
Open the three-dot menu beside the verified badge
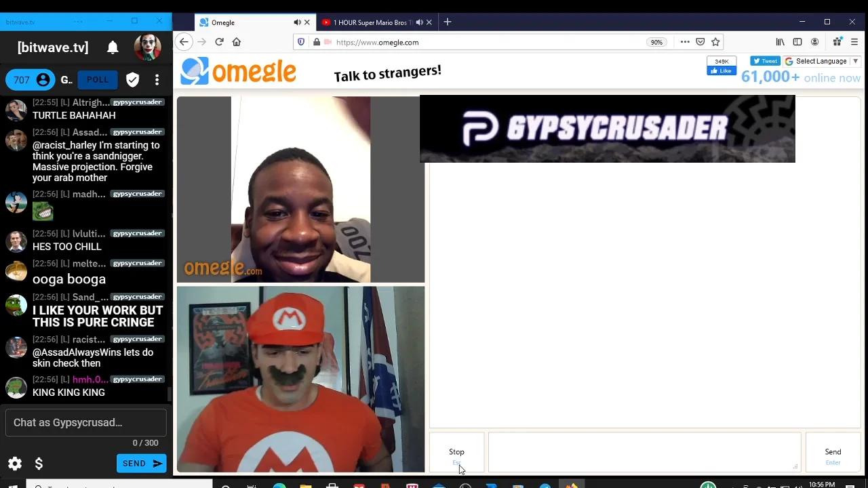pyautogui.click(x=157, y=79)
